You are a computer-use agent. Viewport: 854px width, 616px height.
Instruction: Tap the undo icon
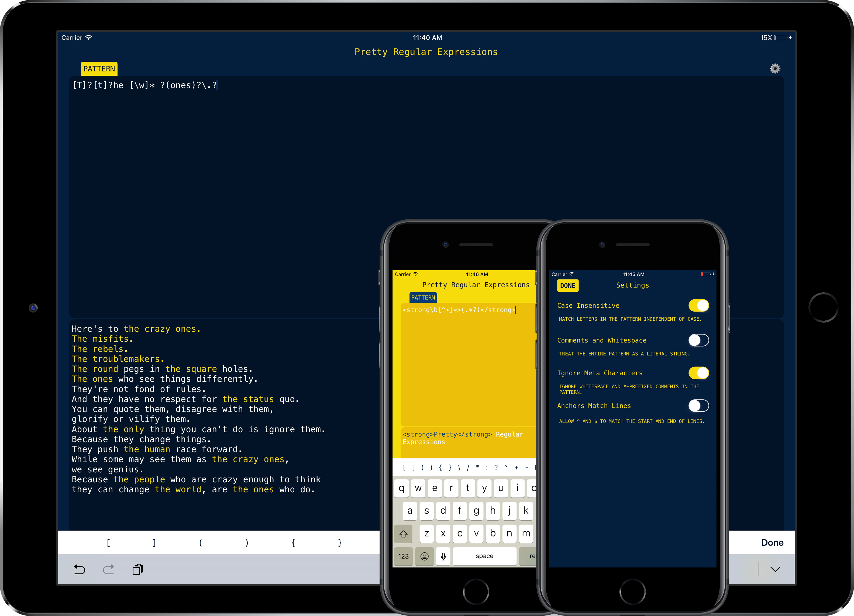pos(80,569)
